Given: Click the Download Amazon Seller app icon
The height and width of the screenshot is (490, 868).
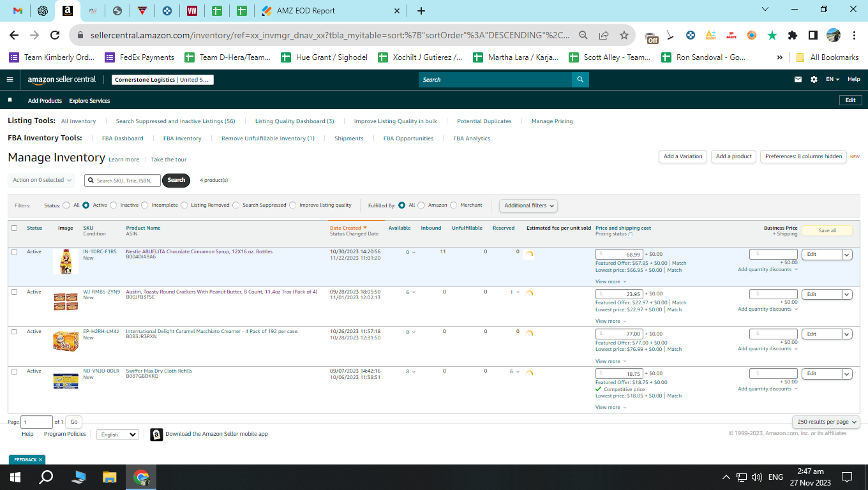Looking at the screenshot, I should pyautogui.click(x=156, y=434).
